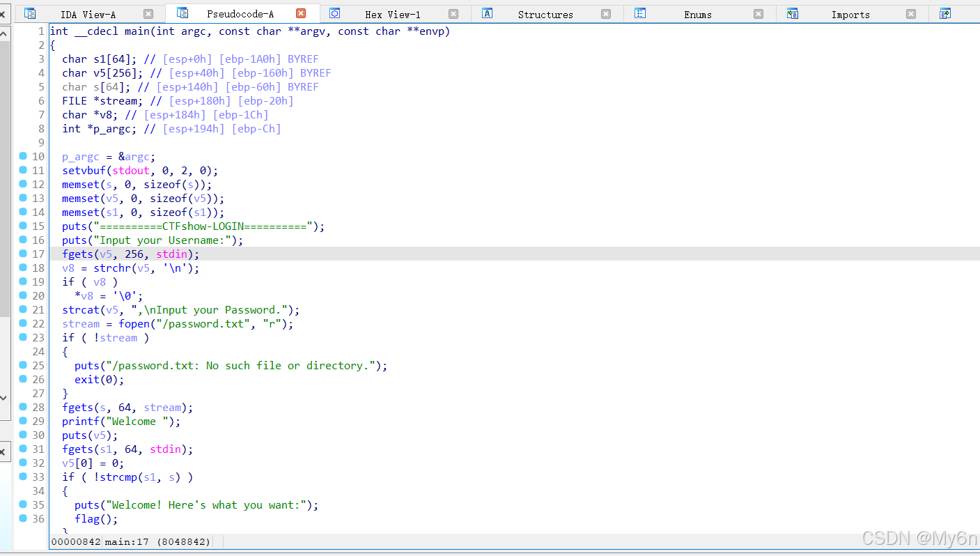
Task: Click the 'flag();' function call
Action: (96, 519)
